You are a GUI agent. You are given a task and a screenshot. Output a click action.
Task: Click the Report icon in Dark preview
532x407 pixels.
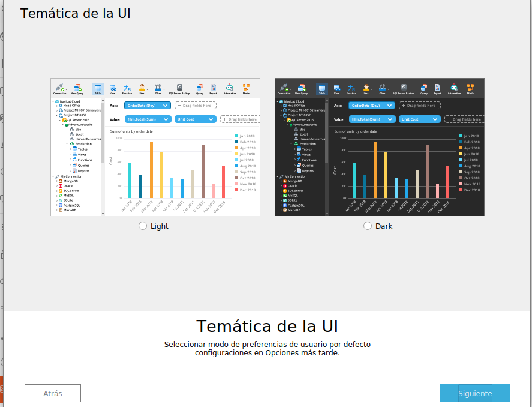[437, 89]
